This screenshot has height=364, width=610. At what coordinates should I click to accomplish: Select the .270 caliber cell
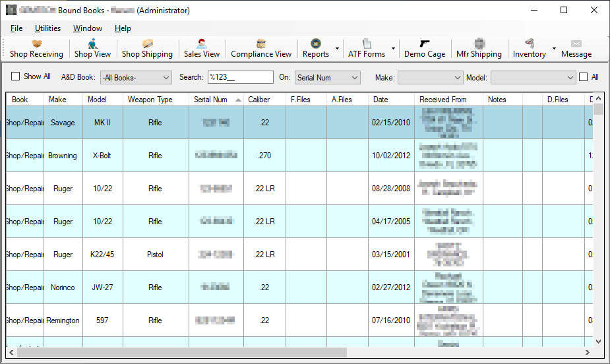click(264, 156)
